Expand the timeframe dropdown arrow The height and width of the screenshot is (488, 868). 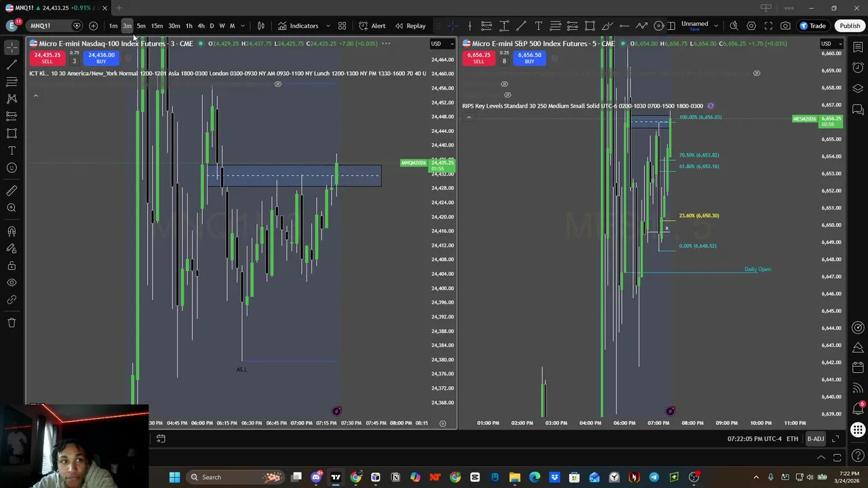click(x=242, y=26)
